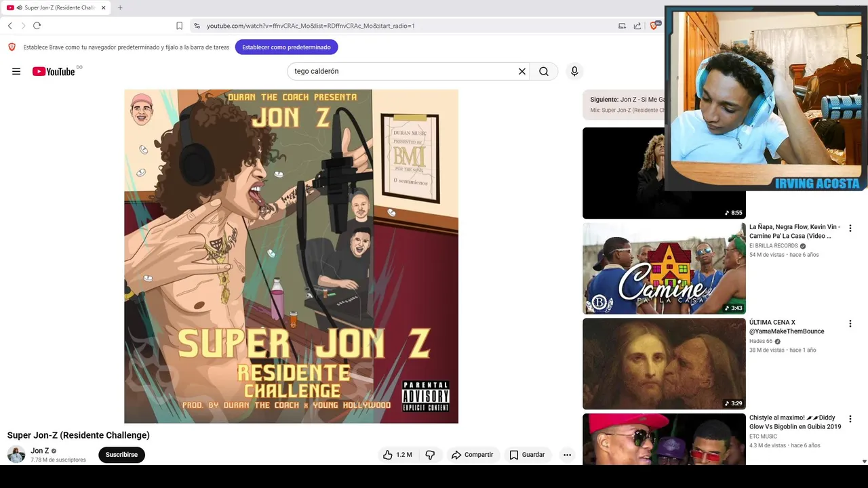Close the Super Jon-Z browser tab

[x=104, y=7]
